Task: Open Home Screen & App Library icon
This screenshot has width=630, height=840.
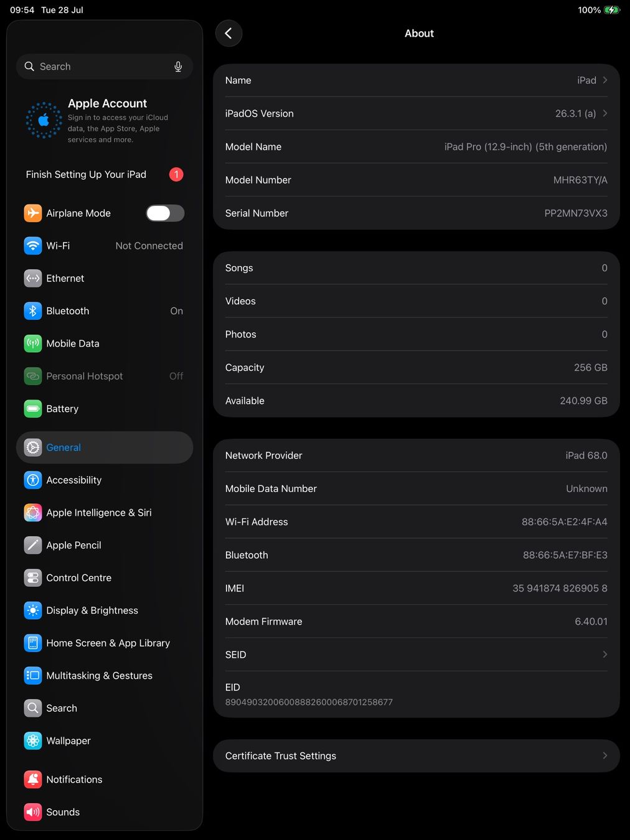Action: (33, 643)
